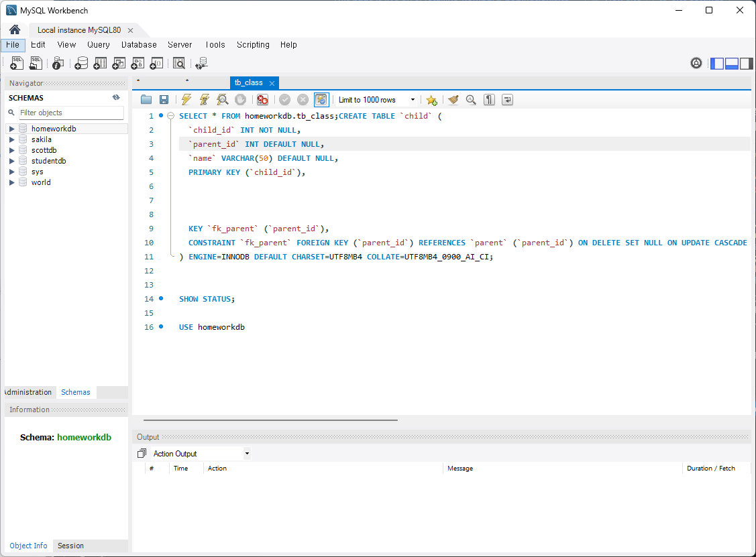Open Workbench preferences gear icon
Screen dimensions: 756x557
pos(696,63)
